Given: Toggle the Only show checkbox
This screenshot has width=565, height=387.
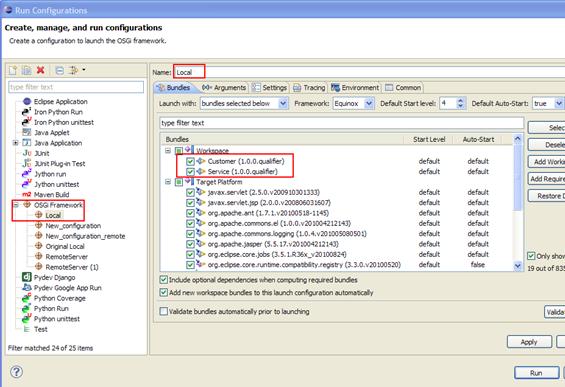Looking at the screenshot, I should pos(531,256).
